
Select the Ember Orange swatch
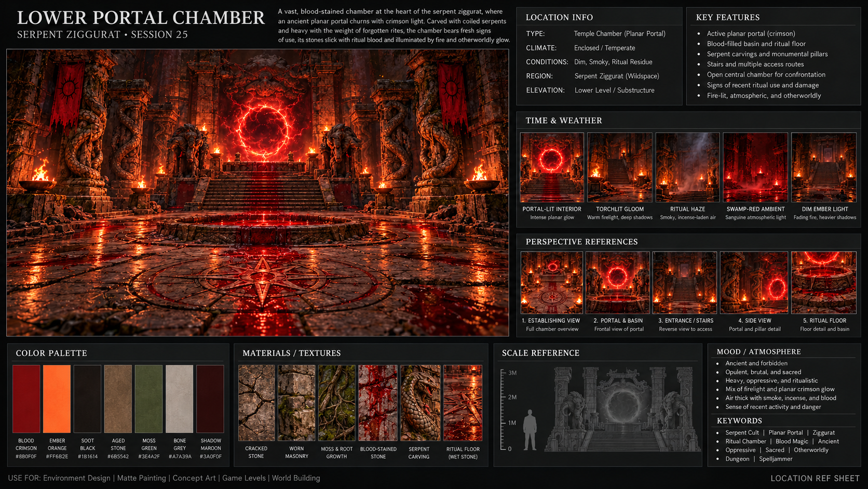pos(57,399)
